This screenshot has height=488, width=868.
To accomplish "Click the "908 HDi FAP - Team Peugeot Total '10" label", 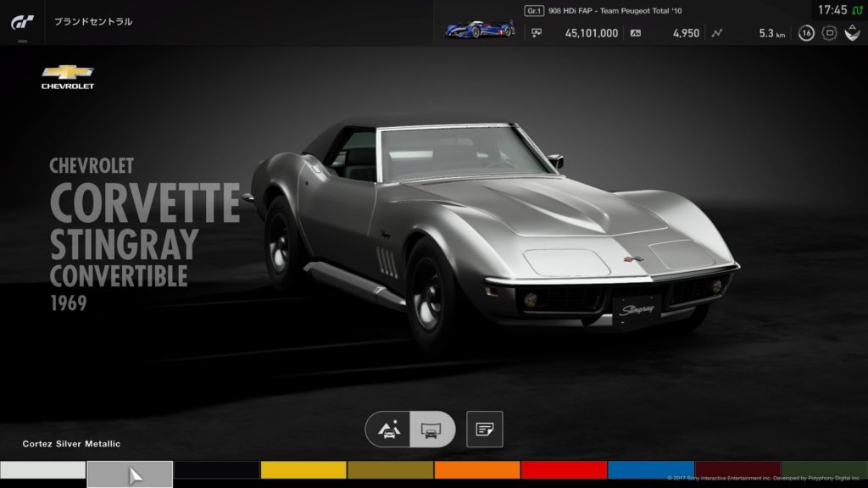I will (615, 10).
